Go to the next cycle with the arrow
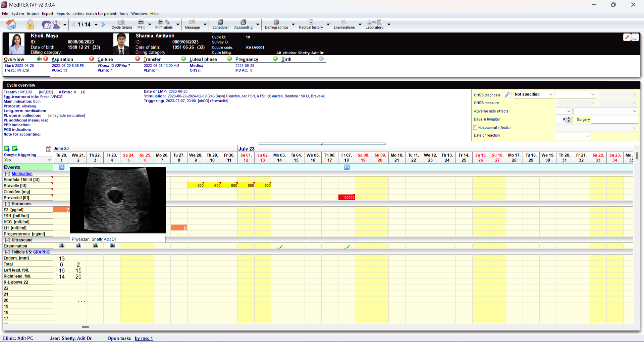 point(103,24)
